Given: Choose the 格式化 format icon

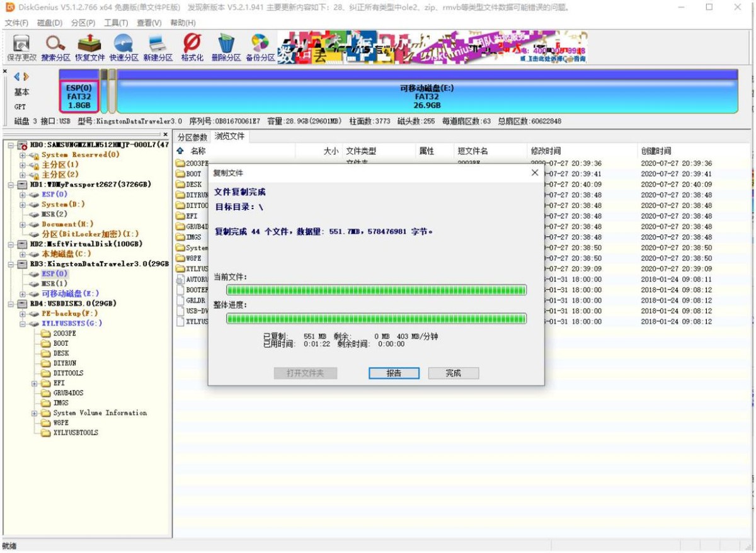Looking at the screenshot, I should [192, 47].
